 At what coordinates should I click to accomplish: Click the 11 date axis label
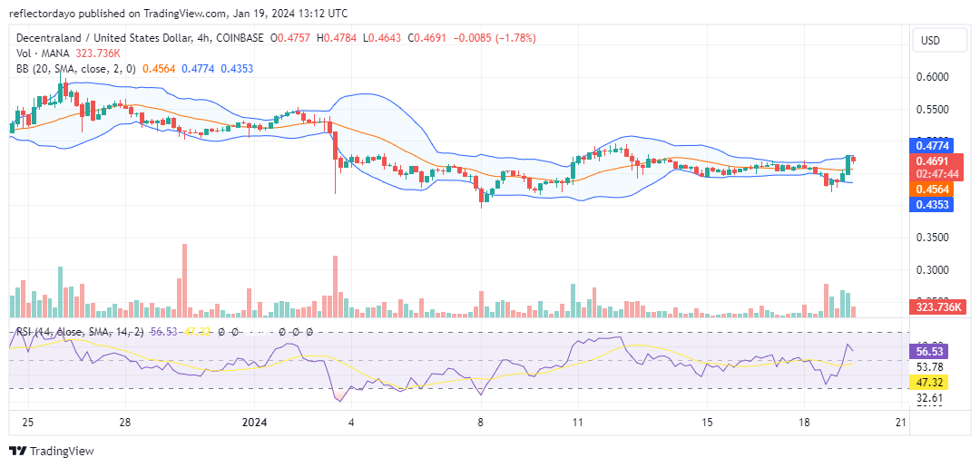click(577, 423)
